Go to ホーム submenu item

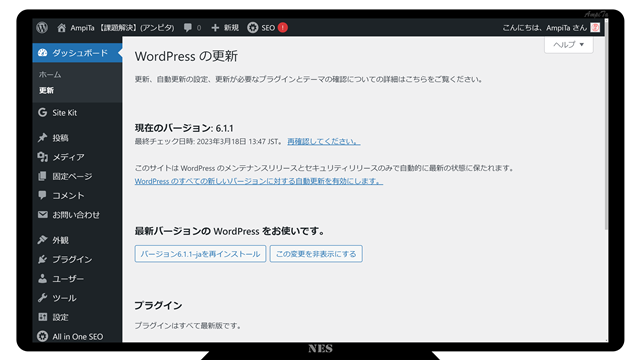coord(50,74)
